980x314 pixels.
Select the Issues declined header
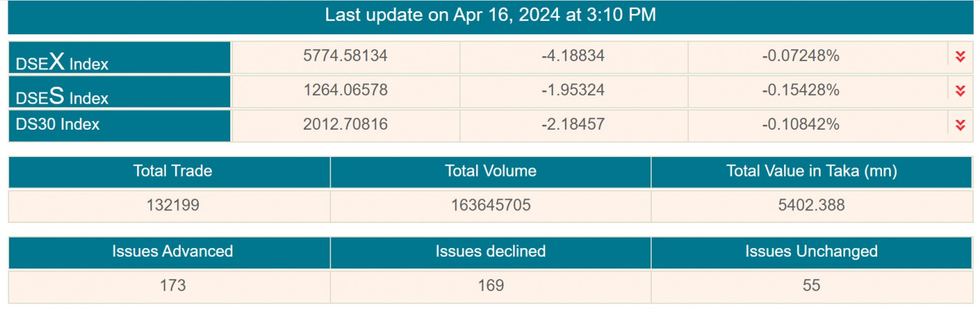coord(490,252)
